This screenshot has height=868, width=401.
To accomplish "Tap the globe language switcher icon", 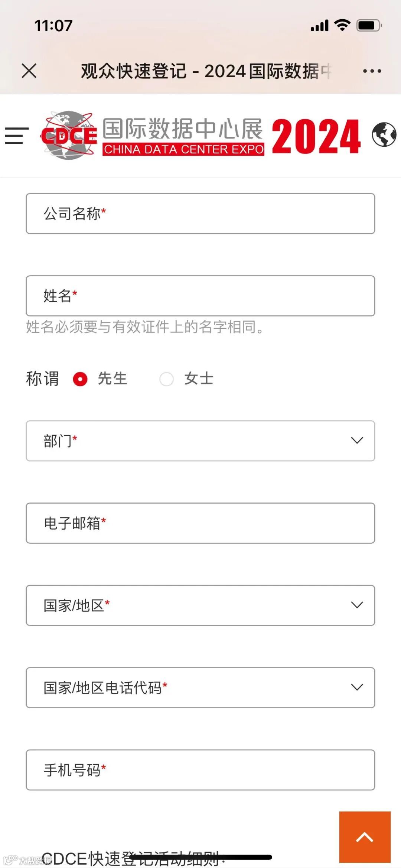I will 384,134.
